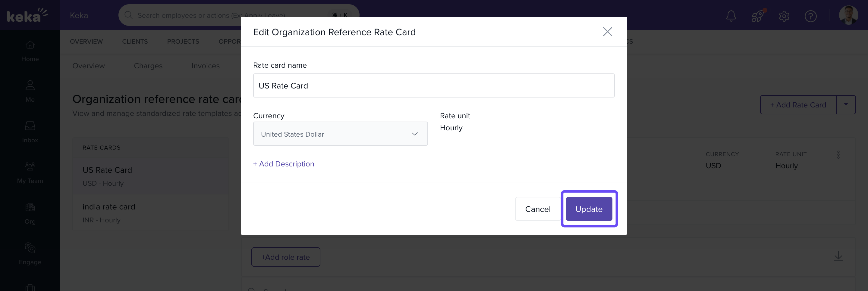Expand the Currency dropdown
This screenshot has width=868, height=291.
point(340,134)
